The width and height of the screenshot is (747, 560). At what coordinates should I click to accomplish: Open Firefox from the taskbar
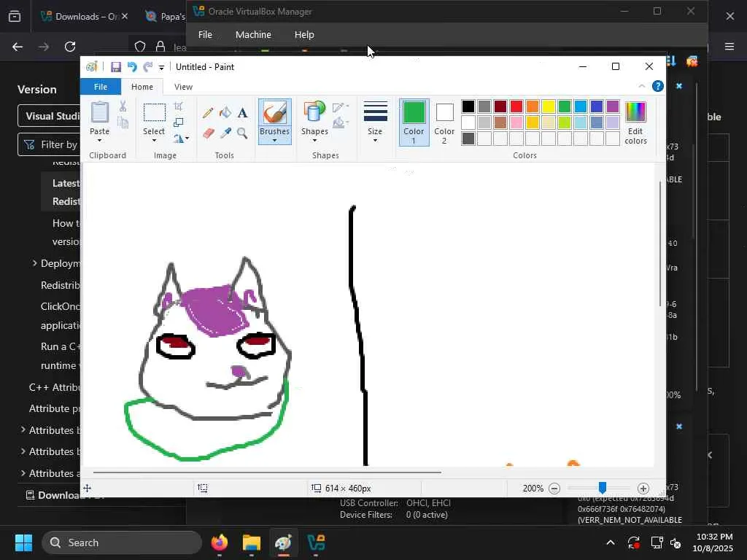[x=220, y=542]
